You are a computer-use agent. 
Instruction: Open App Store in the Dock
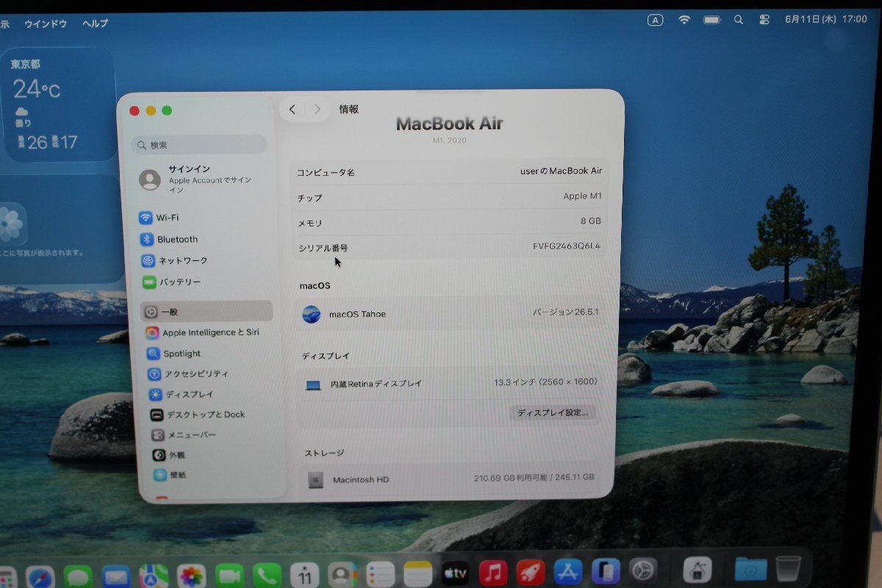point(568,571)
